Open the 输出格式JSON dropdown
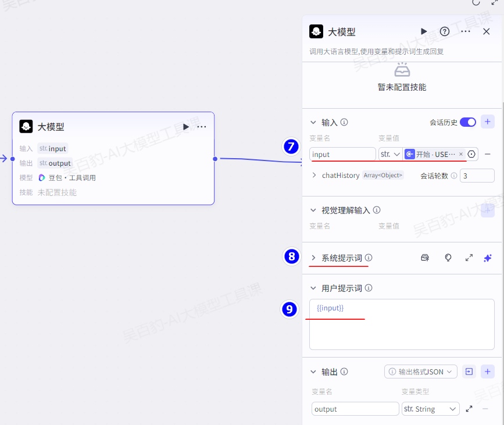504x425 pixels. click(421, 372)
